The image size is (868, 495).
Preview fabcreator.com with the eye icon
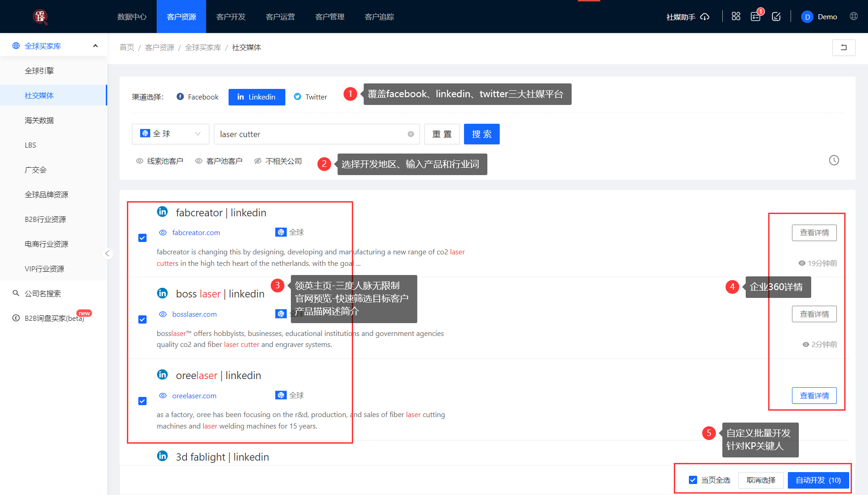tap(163, 232)
